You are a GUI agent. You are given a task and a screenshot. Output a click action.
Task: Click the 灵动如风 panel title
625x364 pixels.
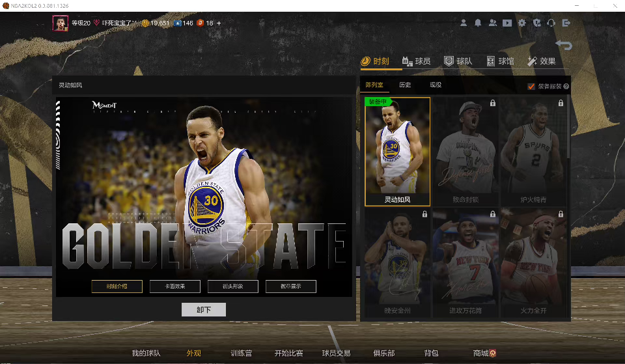tap(70, 85)
